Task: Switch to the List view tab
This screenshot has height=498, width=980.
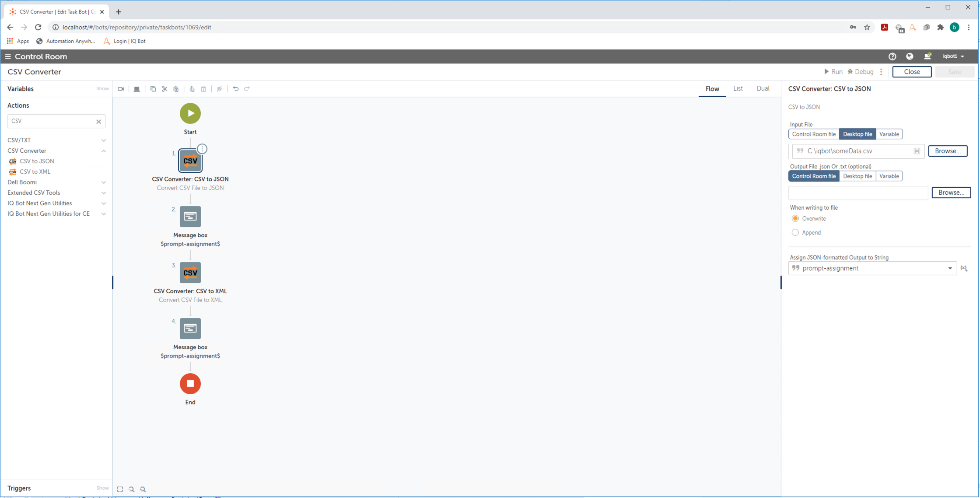Action: click(x=738, y=88)
